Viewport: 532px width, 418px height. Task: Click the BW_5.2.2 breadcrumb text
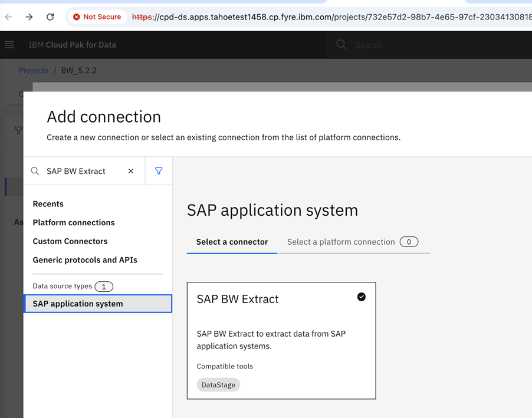[78, 71]
